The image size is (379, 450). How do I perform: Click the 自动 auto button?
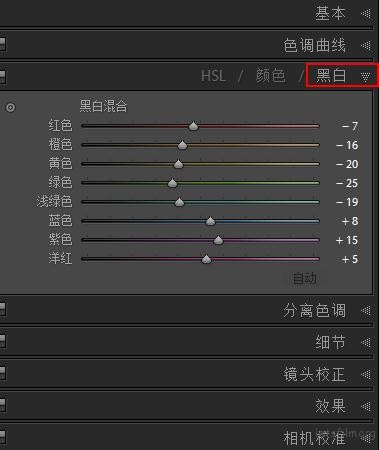click(x=304, y=278)
